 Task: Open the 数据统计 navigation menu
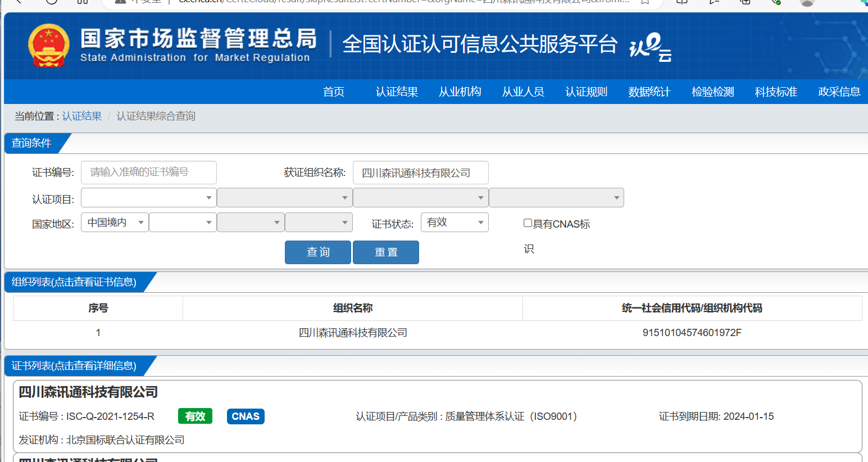click(x=649, y=92)
